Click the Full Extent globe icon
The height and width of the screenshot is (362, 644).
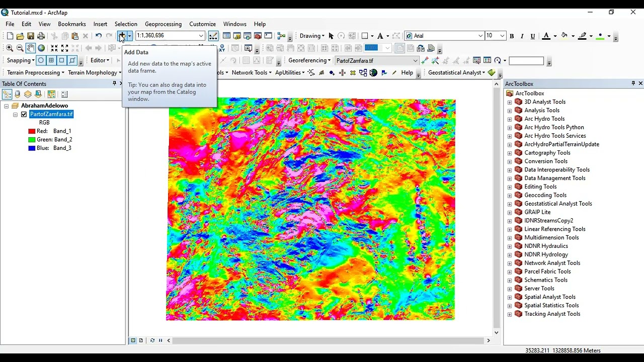coord(41,48)
